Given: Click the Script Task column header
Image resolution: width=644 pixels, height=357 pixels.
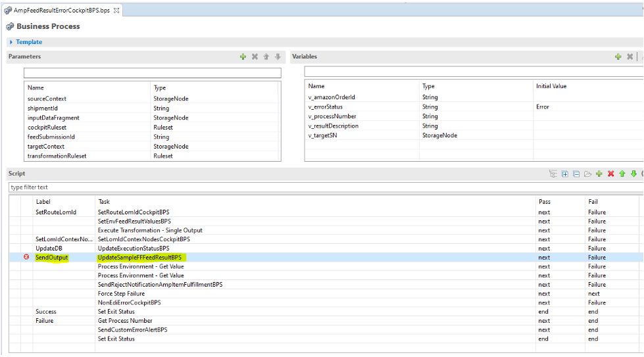Looking at the screenshot, I should pyautogui.click(x=104, y=201).
